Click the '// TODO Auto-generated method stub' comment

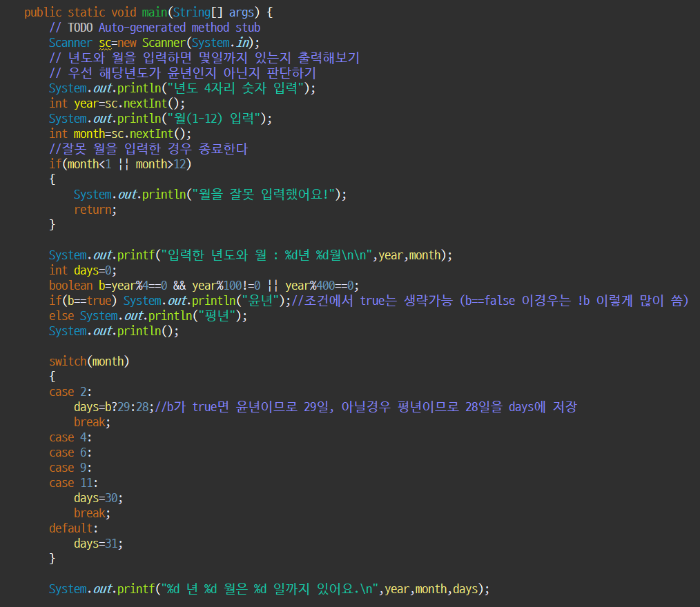click(155, 28)
